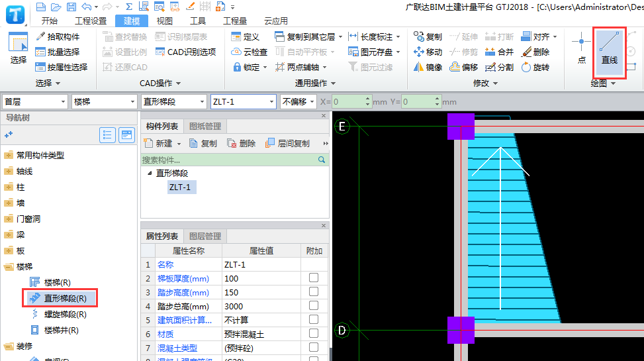Select 螺旋梯段(R) in navigation tree
The width and height of the screenshot is (644, 361).
(x=60, y=314)
